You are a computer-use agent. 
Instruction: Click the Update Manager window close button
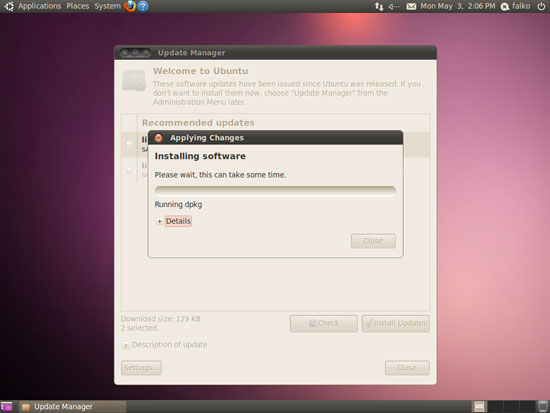tap(125, 53)
